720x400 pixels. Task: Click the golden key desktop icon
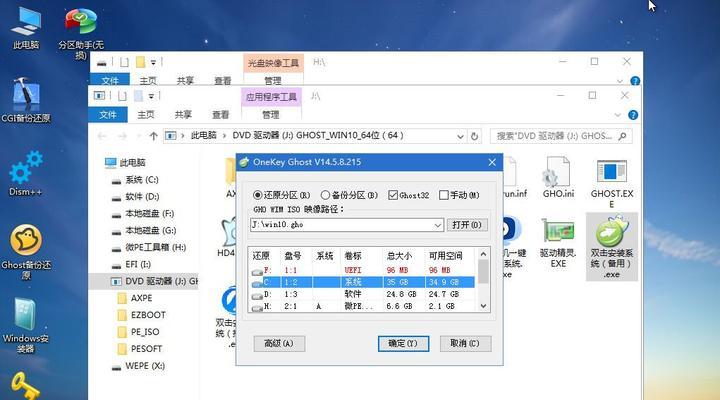tap(25, 386)
